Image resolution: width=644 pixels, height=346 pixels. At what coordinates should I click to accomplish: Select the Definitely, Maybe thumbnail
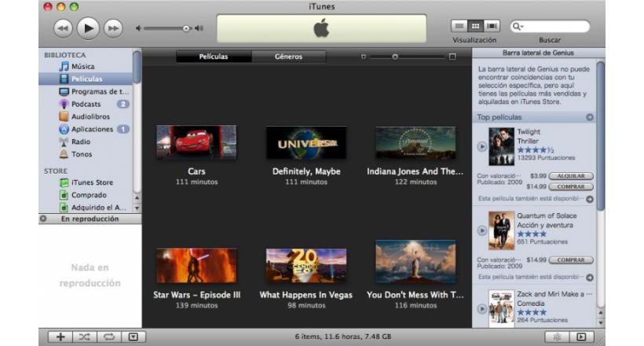pos(306,142)
